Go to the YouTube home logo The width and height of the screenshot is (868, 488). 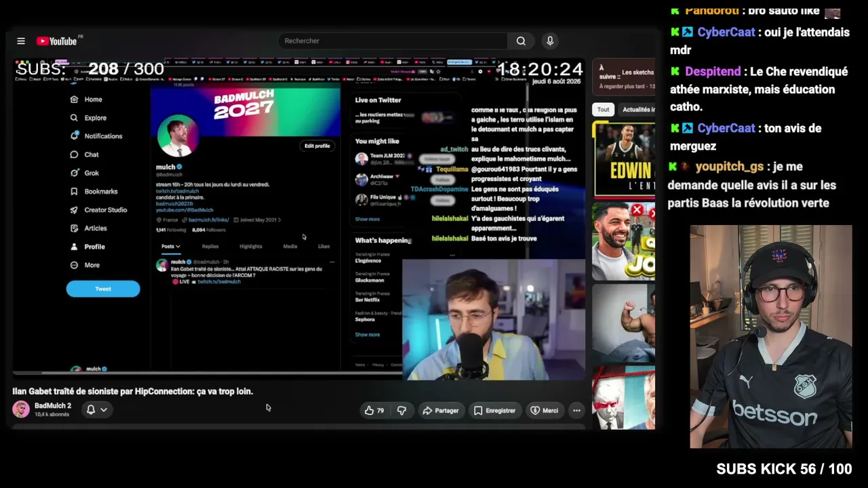click(x=57, y=41)
